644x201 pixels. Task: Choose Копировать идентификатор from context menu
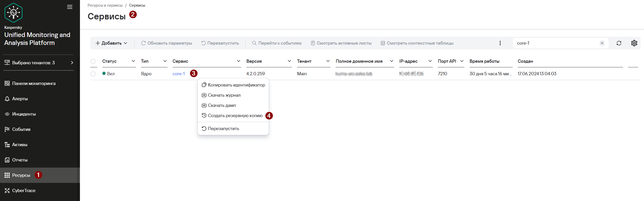pyautogui.click(x=233, y=85)
